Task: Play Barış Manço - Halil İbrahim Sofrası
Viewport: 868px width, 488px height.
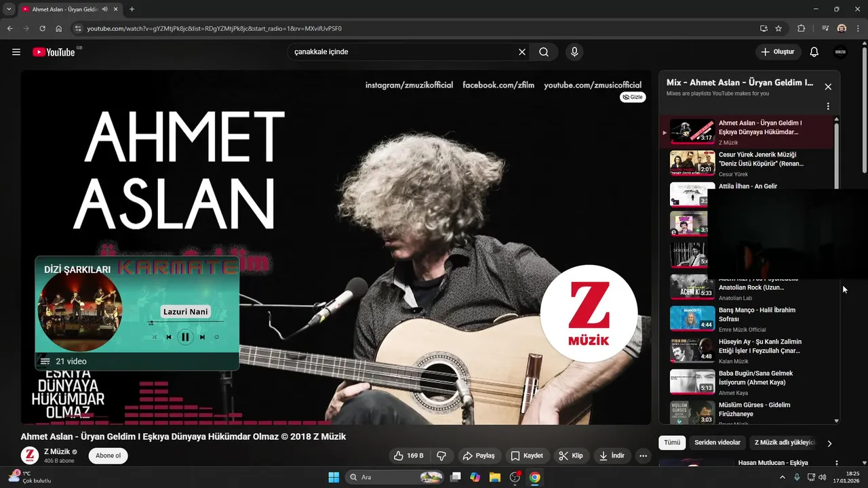Action: pos(746,319)
